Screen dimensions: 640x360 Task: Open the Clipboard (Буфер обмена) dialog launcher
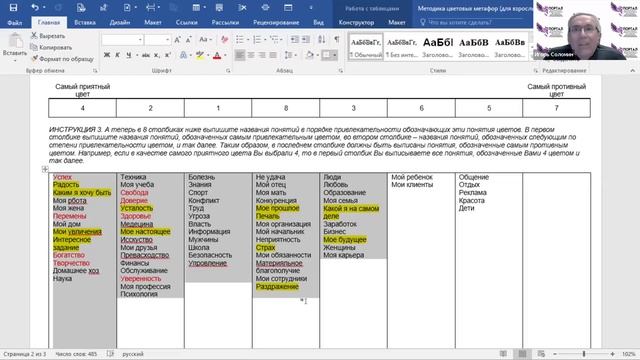point(95,71)
